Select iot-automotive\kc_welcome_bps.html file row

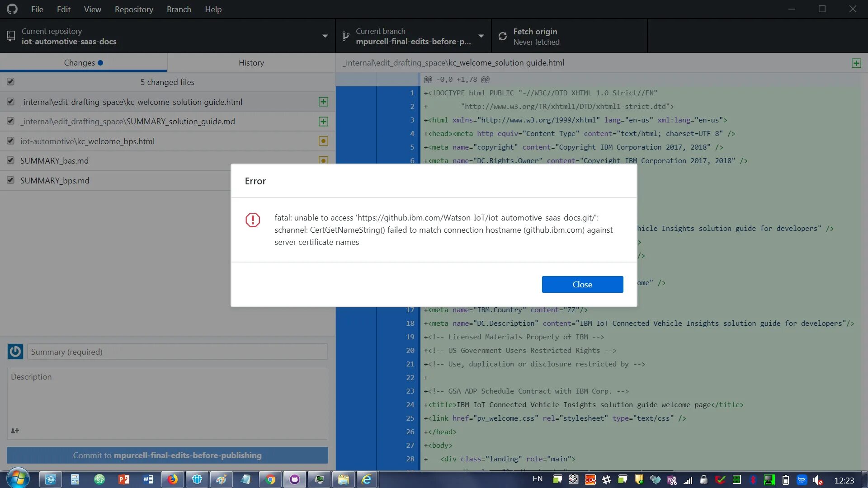click(167, 141)
